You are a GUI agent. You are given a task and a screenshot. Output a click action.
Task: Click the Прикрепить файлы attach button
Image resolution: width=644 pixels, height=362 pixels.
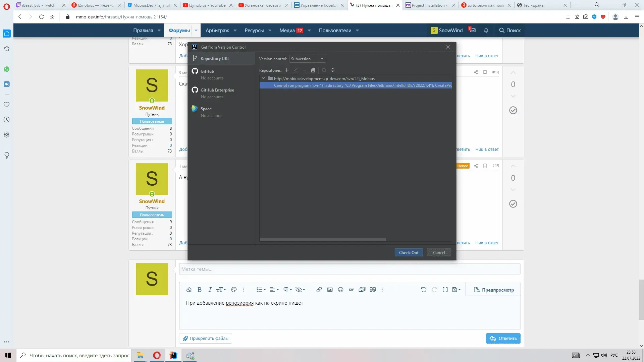pyautogui.click(x=206, y=339)
